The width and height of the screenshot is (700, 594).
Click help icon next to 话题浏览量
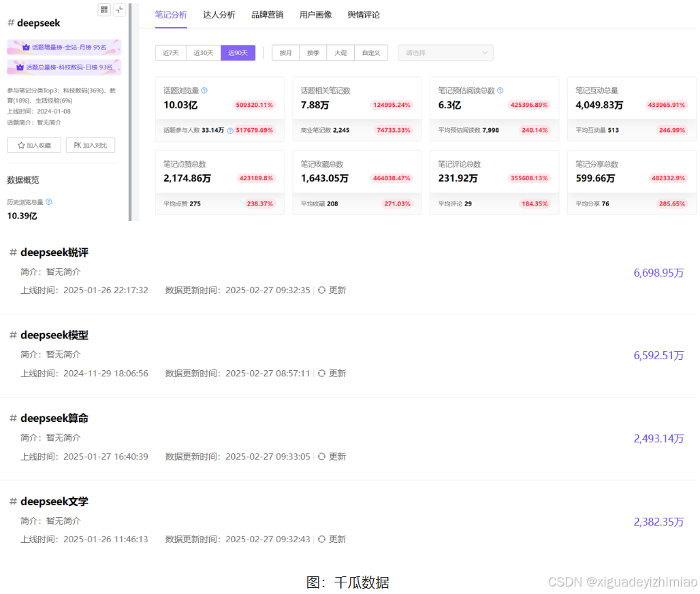point(204,90)
